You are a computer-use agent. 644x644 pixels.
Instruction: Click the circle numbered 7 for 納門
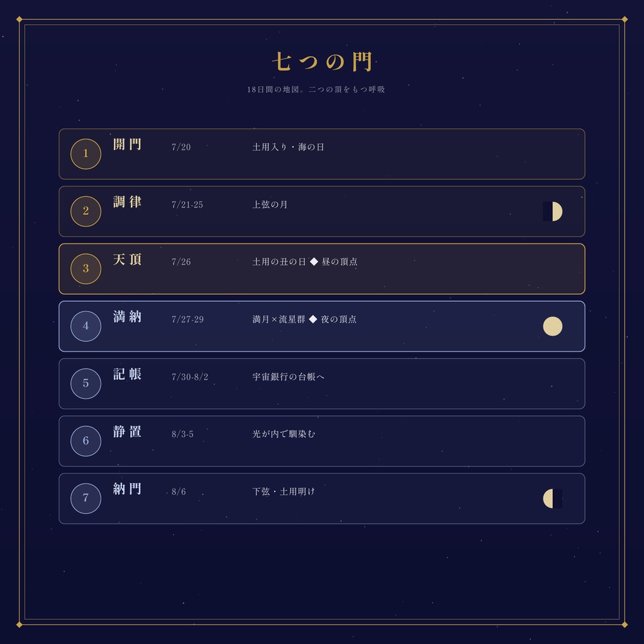[86, 499]
